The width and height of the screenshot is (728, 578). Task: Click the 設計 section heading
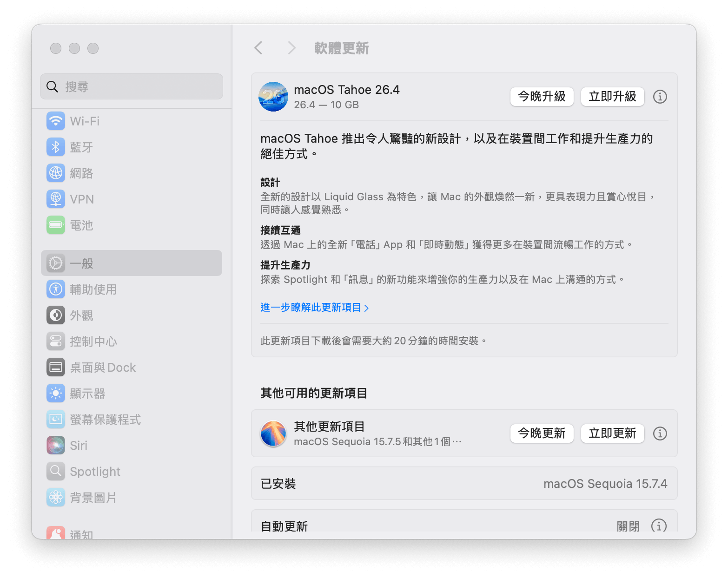(x=270, y=183)
